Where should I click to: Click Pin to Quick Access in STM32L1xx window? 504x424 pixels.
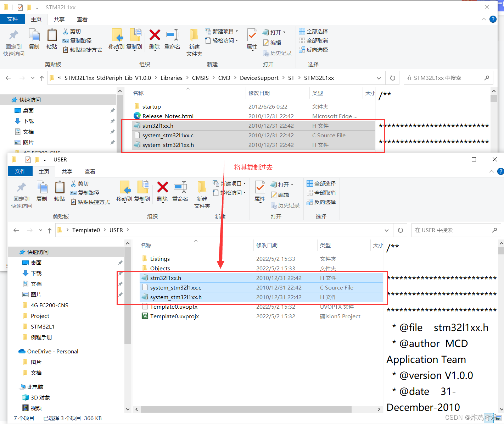point(14,43)
